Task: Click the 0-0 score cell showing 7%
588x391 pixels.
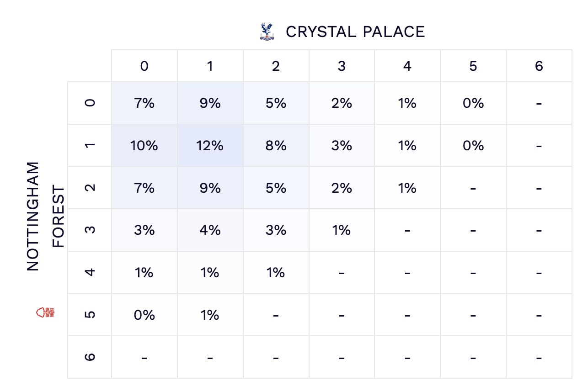Action: pos(144,103)
